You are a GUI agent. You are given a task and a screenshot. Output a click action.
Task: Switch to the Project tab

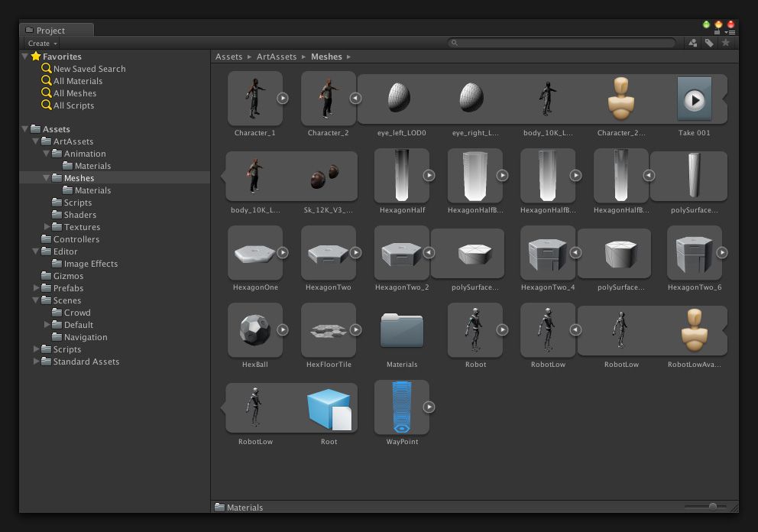click(50, 31)
